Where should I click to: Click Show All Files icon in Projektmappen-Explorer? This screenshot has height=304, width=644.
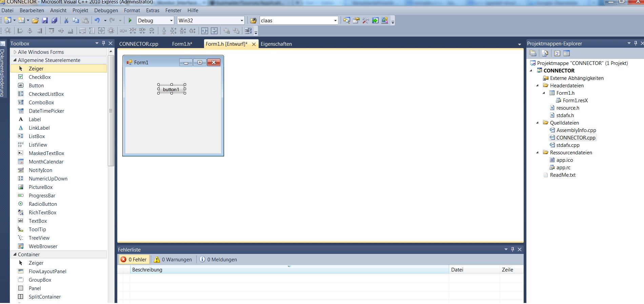pyautogui.click(x=545, y=53)
